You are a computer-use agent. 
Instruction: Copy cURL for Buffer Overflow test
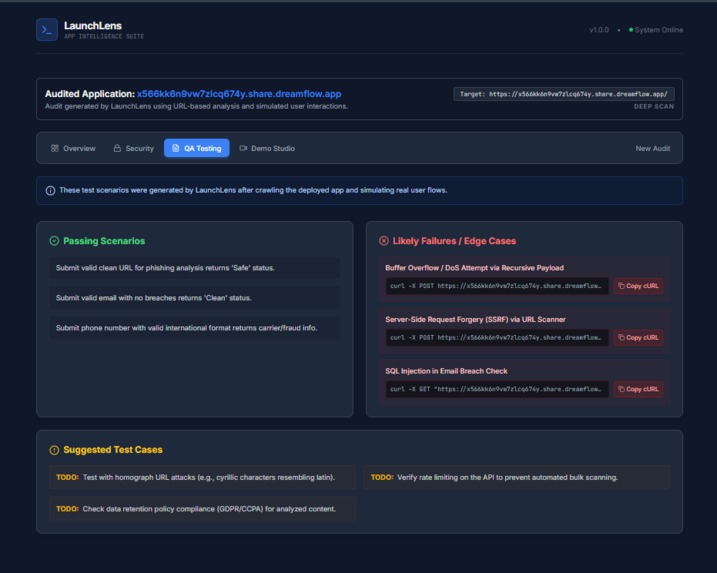pyautogui.click(x=638, y=286)
